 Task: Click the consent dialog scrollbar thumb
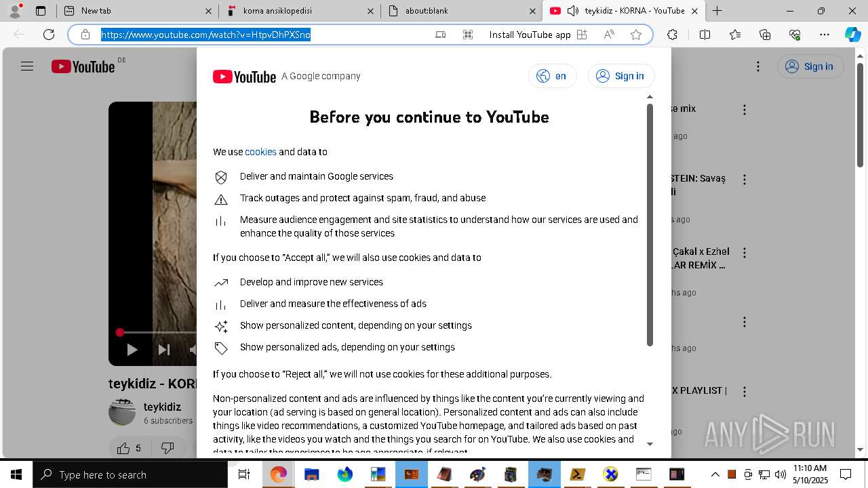pos(650,225)
